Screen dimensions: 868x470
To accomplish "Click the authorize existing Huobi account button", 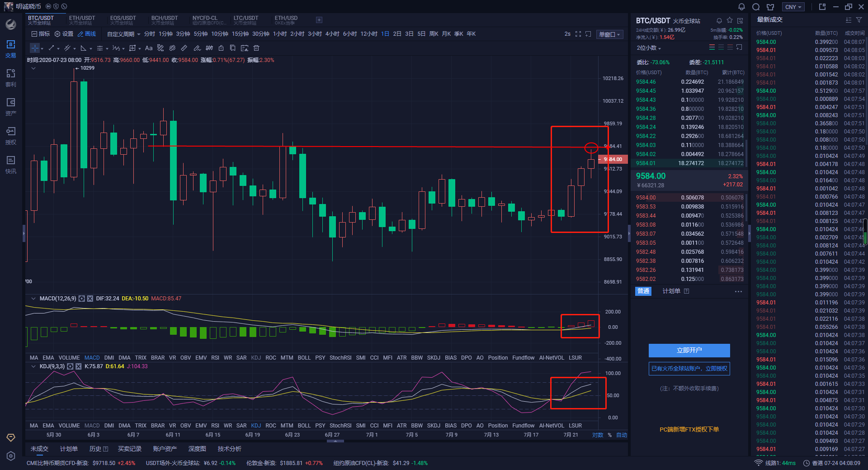I will (689, 369).
